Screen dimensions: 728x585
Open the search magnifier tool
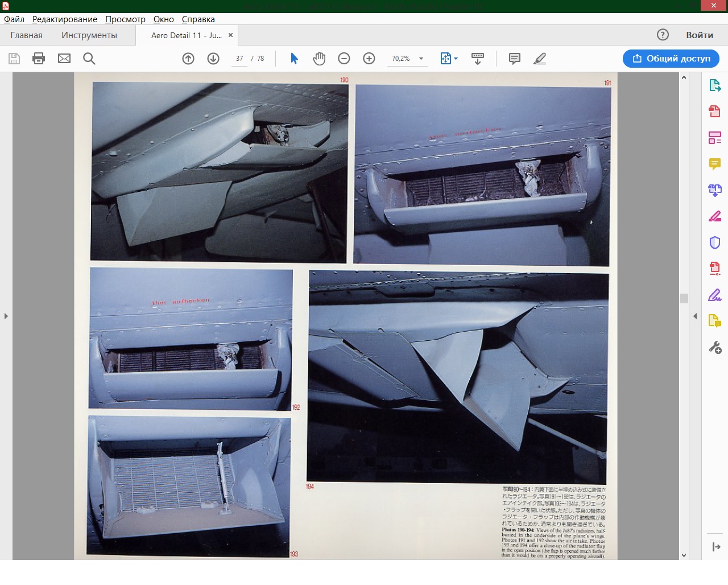89,59
